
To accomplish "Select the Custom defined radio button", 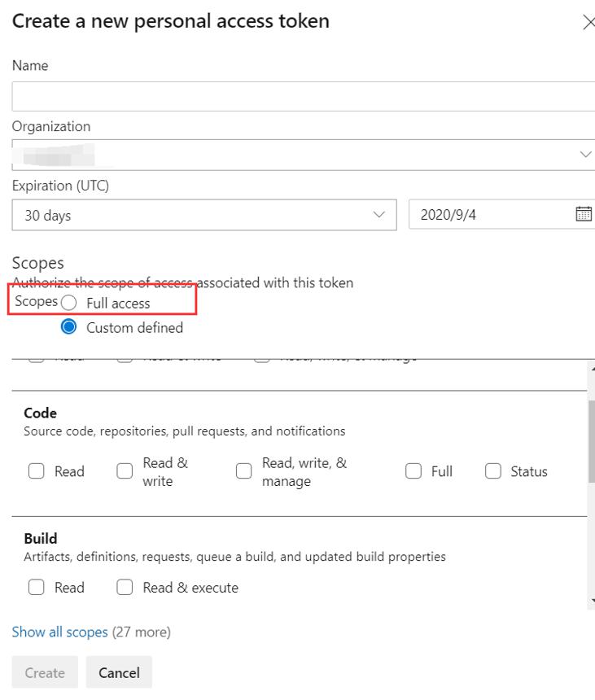I will click(x=68, y=326).
